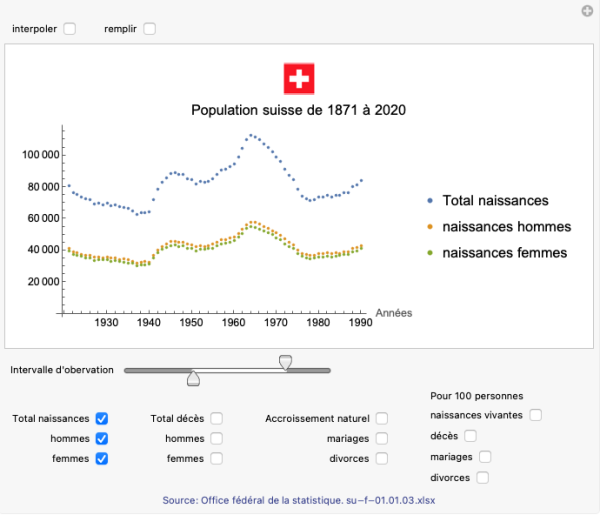Enable décès hommes checkbox
The height and width of the screenshot is (515, 600).
pyautogui.click(x=216, y=439)
